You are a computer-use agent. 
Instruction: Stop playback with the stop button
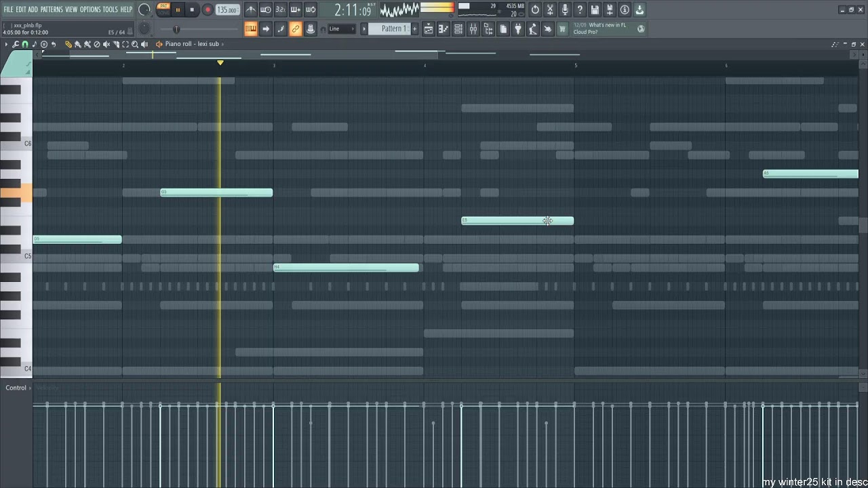[192, 9]
